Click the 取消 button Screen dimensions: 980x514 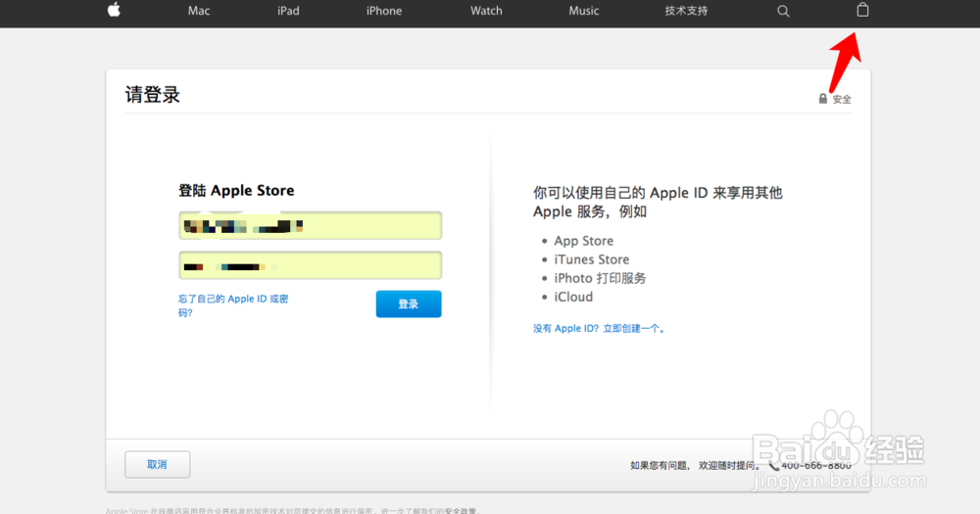pyautogui.click(x=158, y=465)
